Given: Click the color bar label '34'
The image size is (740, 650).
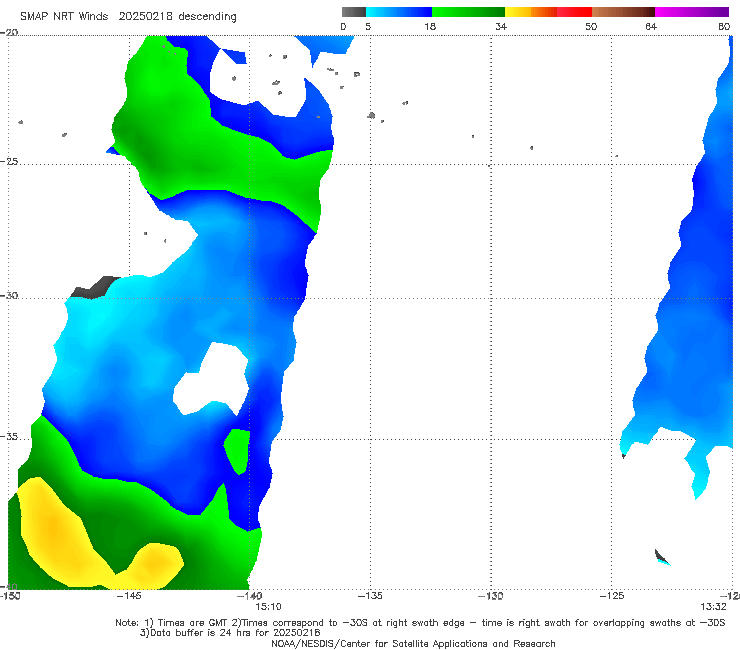Looking at the screenshot, I should pyautogui.click(x=501, y=26).
